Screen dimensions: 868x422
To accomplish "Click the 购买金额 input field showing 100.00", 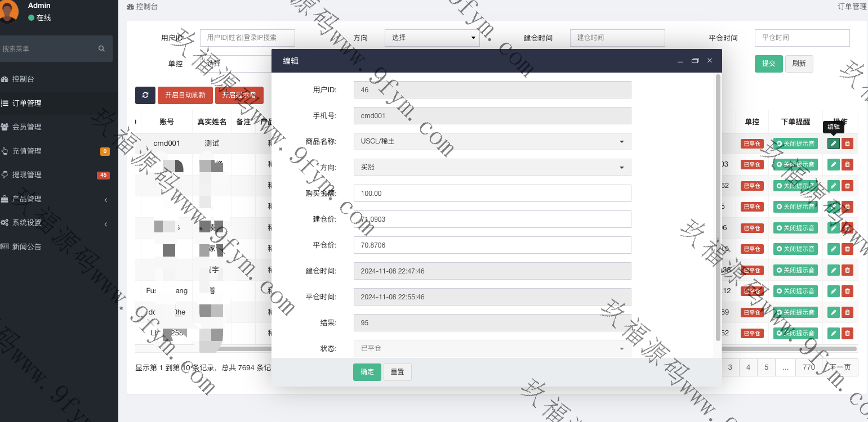I will pyautogui.click(x=492, y=193).
